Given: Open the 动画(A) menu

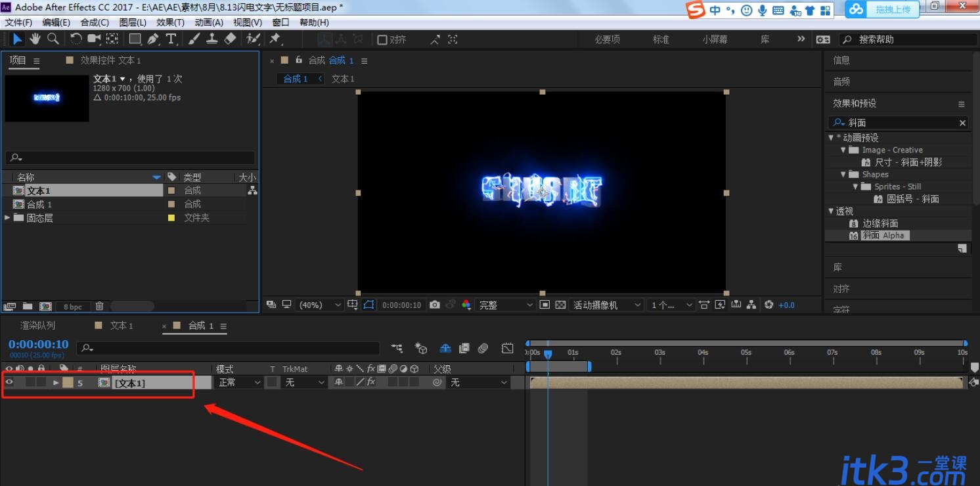Looking at the screenshot, I should coord(209,22).
